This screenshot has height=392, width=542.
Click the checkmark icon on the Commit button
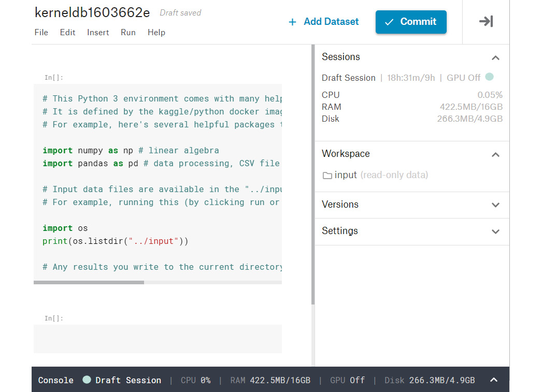point(389,22)
